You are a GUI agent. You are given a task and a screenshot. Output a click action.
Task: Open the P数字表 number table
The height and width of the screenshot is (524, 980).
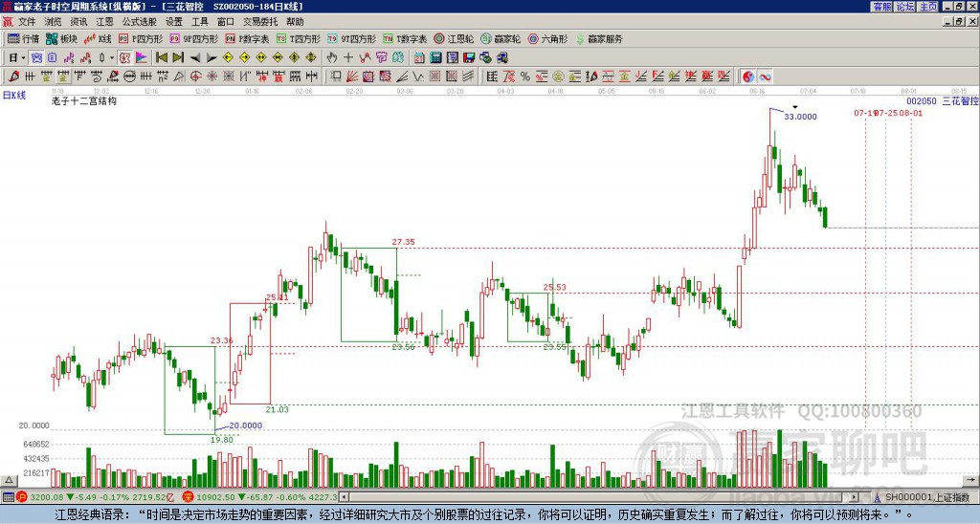click(x=247, y=38)
